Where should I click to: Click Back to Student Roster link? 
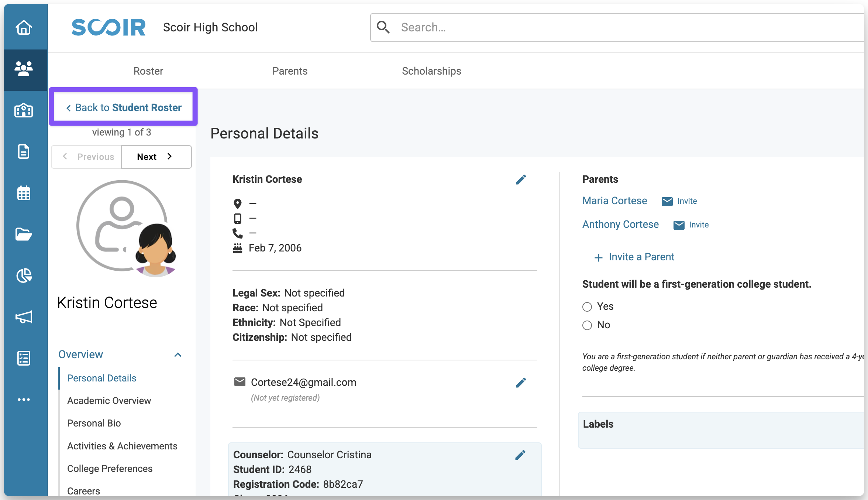tap(124, 107)
